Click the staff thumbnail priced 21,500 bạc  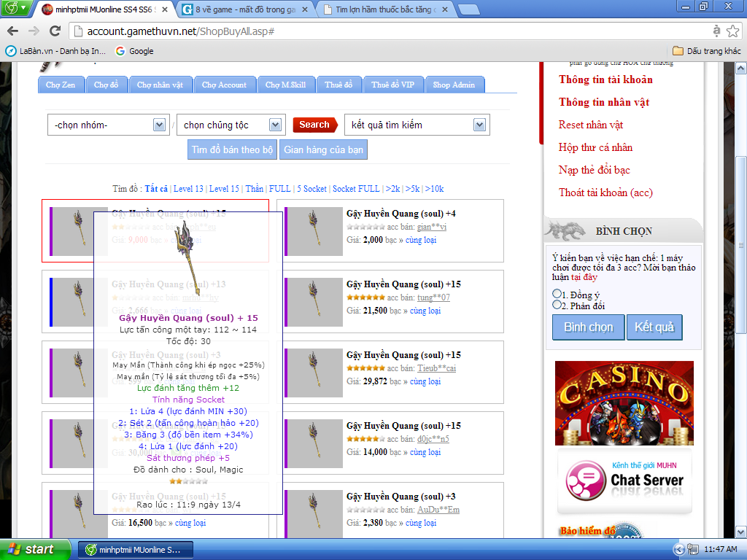tap(315, 302)
